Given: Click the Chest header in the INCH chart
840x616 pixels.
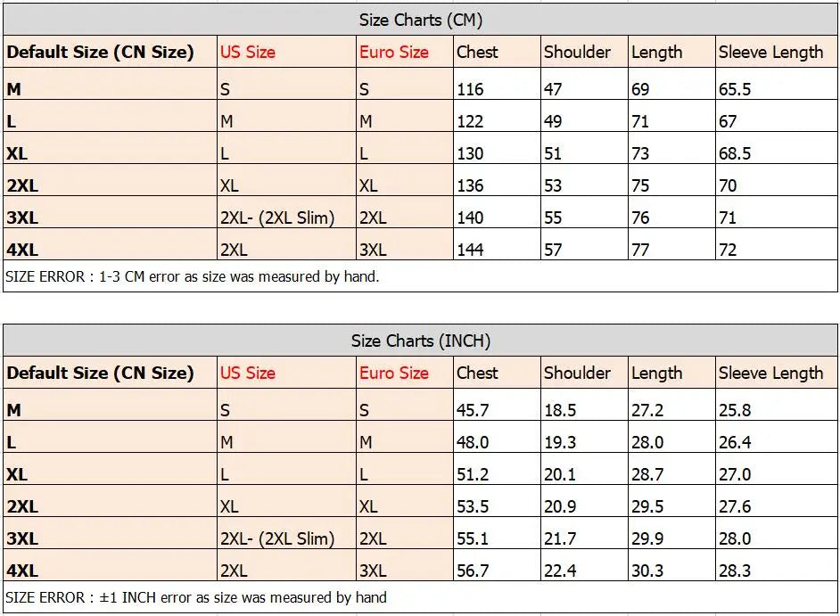Looking at the screenshot, I should coord(477,373).
